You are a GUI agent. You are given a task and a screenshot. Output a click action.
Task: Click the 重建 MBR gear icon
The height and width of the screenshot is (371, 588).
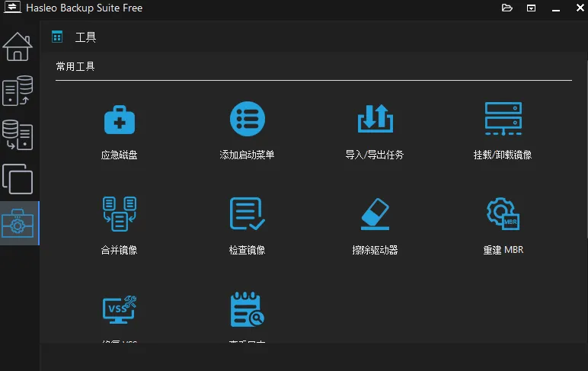point(503,213)
